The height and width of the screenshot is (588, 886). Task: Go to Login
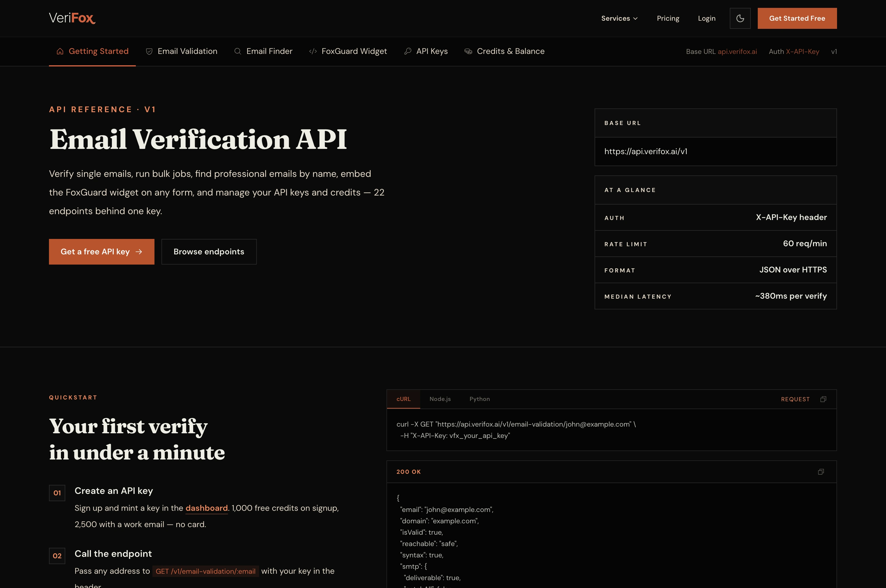[707, 18]
